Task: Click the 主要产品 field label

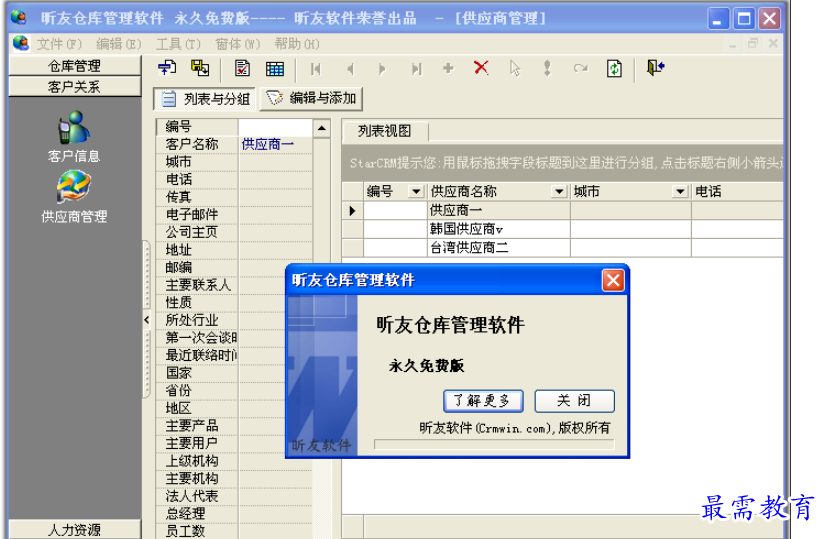Action: 192,426
